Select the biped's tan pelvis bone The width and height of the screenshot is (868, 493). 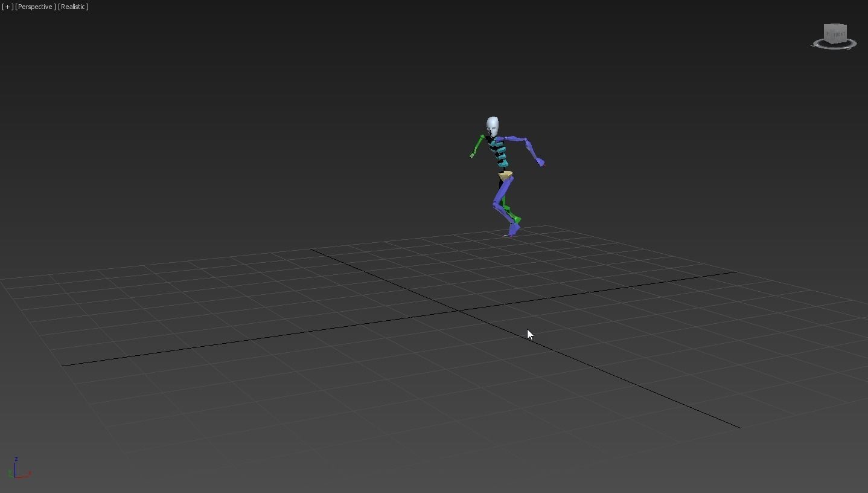pos(505,176)
